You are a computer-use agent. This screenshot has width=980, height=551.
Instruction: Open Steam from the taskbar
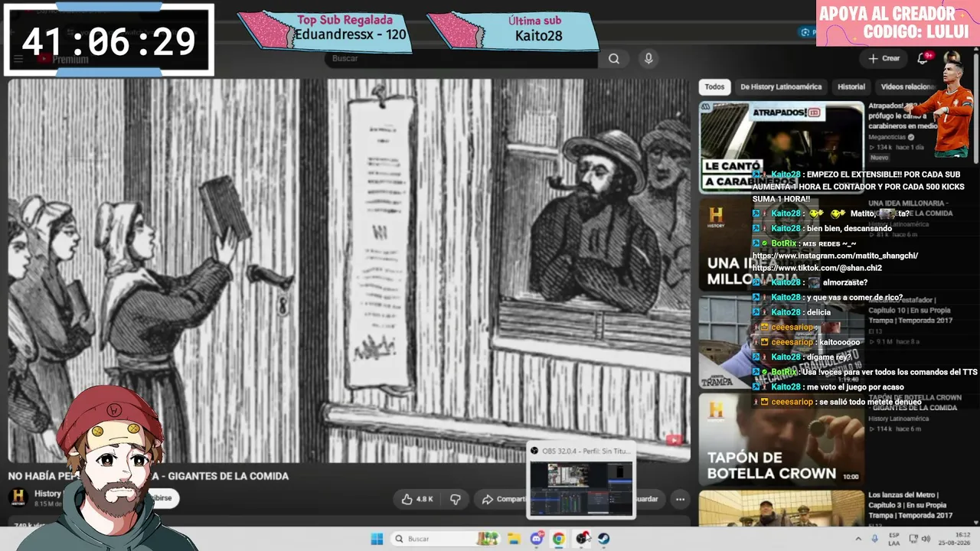603,539
